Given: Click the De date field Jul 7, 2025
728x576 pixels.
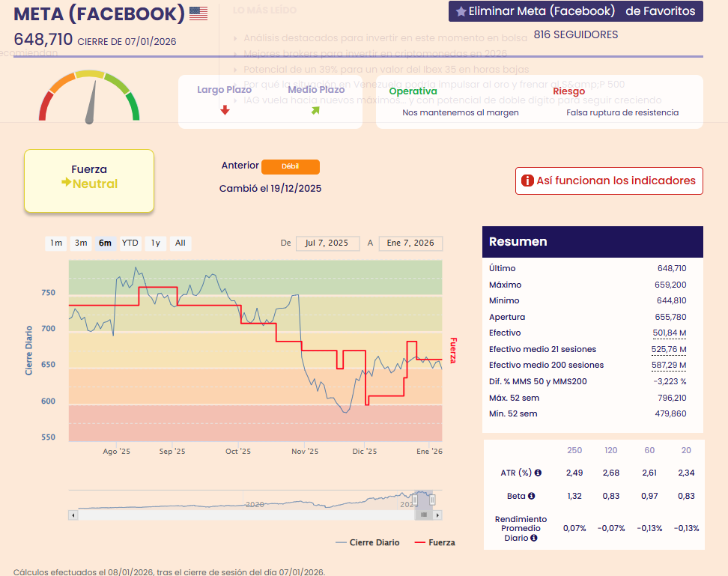Looking at the screenshot, I should [327, 243].
